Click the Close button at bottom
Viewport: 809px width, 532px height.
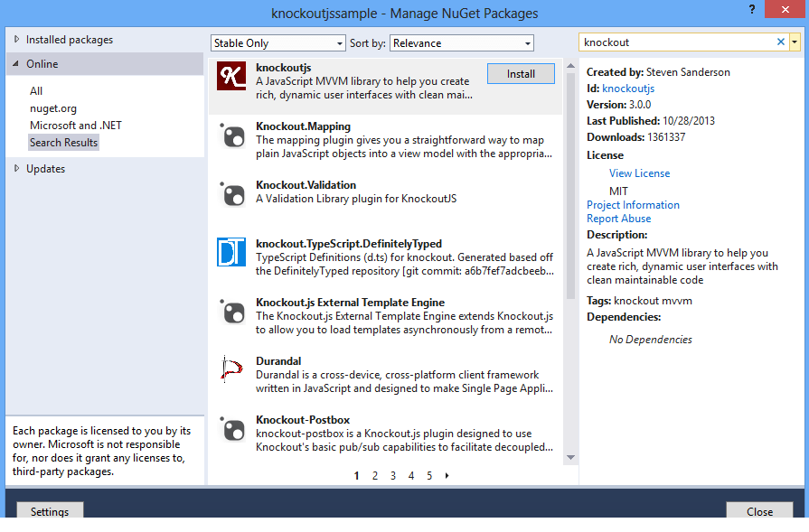759,510
